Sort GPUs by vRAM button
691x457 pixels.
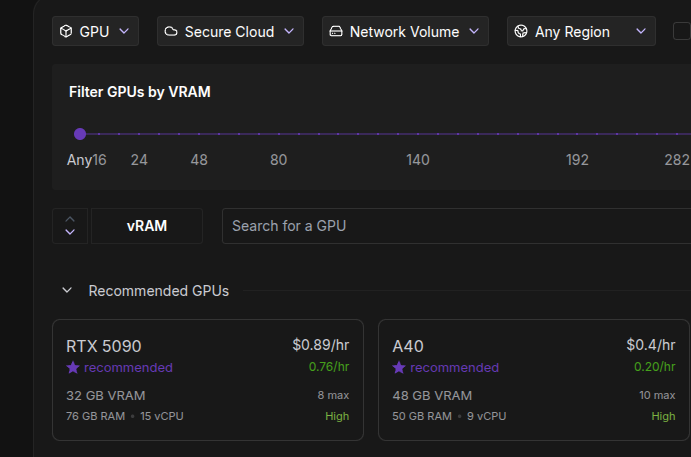(146, 226)
